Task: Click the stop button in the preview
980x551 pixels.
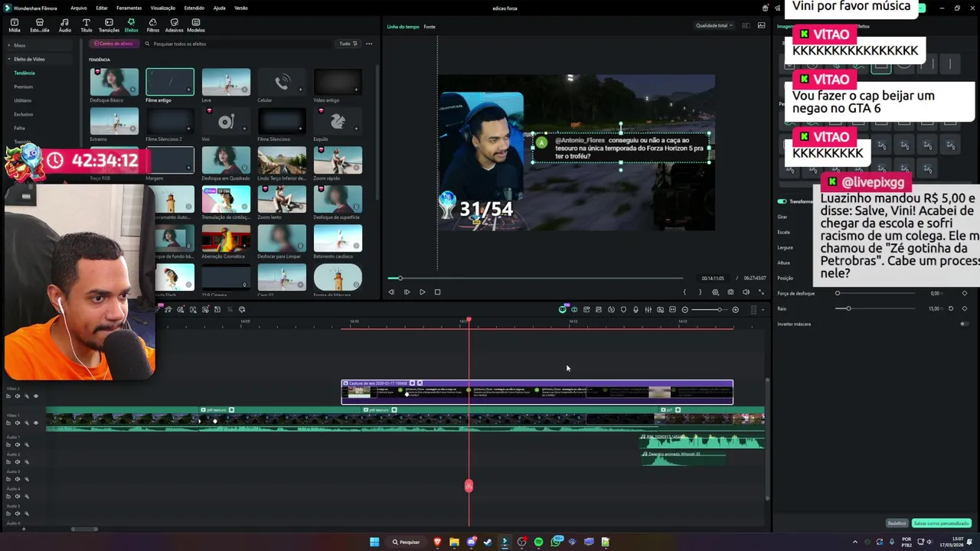Action: point(437,292)
